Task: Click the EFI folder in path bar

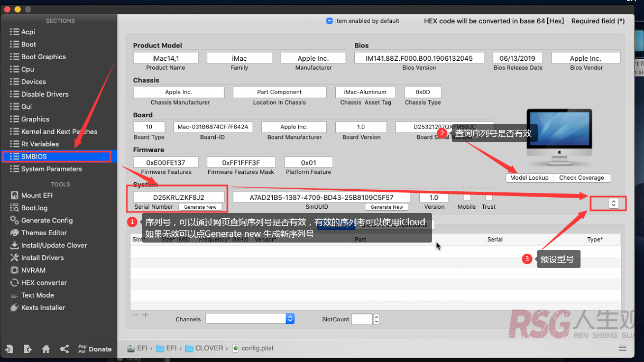Action: (167, 348)
